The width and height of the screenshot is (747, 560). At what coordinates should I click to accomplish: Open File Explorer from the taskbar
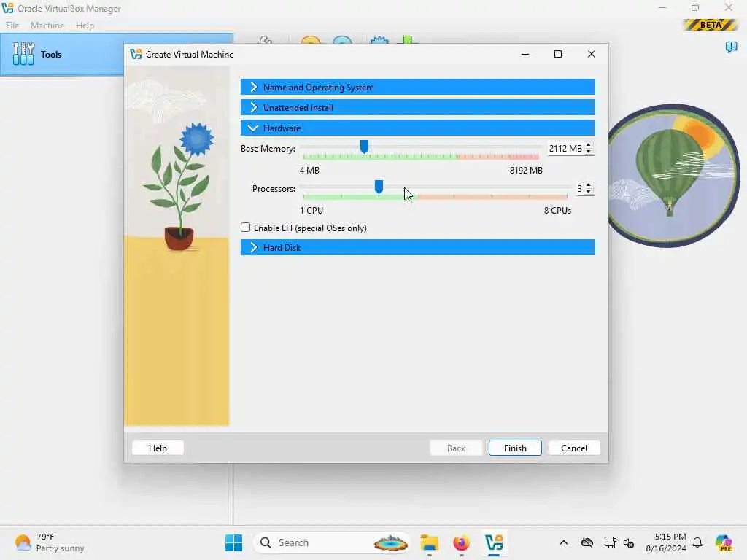tap(429, 542)
